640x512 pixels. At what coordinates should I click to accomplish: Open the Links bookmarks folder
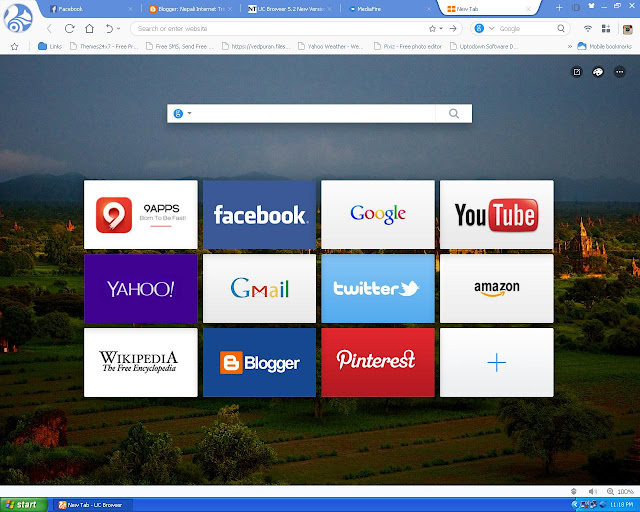[x=50, y=47]
